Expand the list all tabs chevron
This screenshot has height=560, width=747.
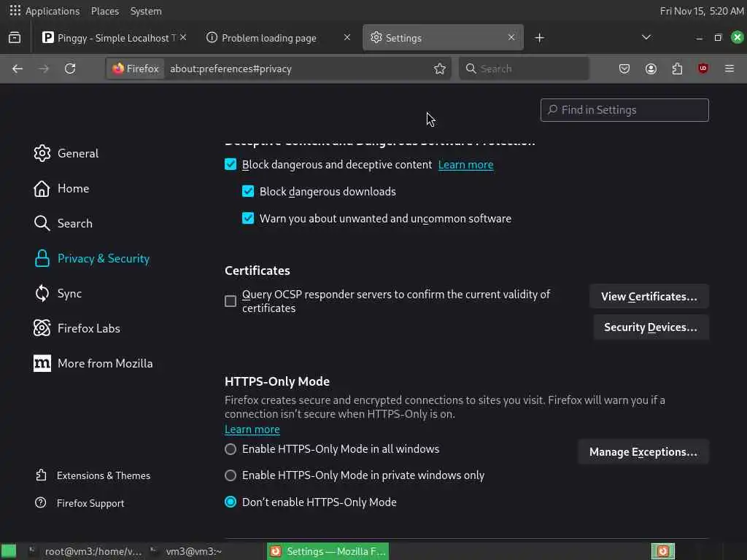point(646,38)
